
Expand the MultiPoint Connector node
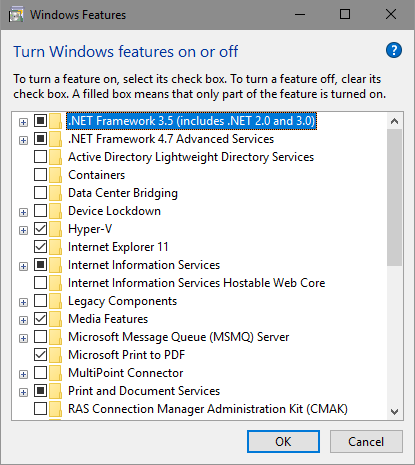(23, 374)
